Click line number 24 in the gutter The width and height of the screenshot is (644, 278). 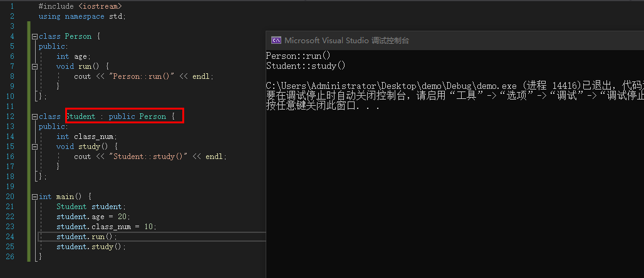11,237
